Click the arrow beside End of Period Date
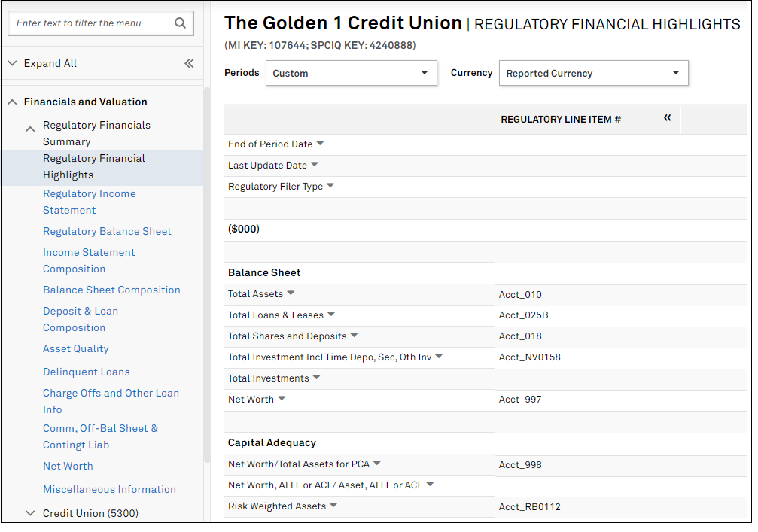758x532 pixels. 320,143
